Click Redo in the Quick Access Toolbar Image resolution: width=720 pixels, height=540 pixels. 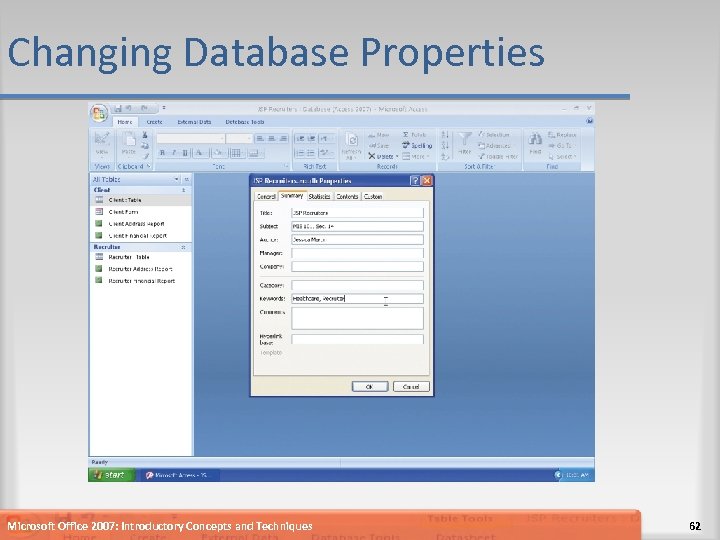[x=144, y=108]
